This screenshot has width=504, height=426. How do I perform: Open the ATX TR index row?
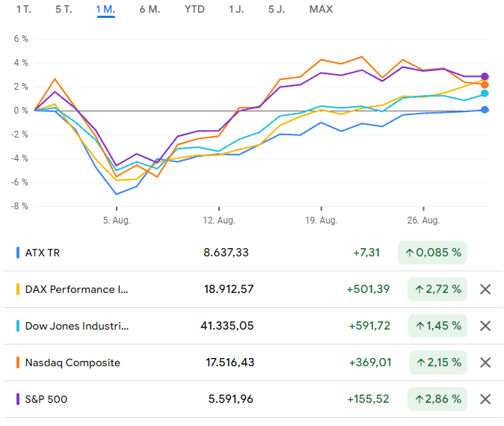pos(254,253)
